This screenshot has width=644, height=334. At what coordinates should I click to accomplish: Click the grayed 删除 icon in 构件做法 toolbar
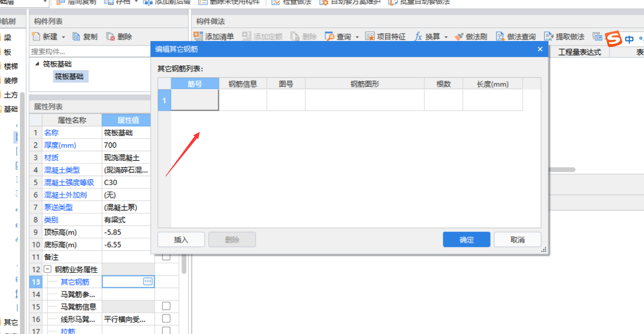pyautogui.click(x=295, y=37)
